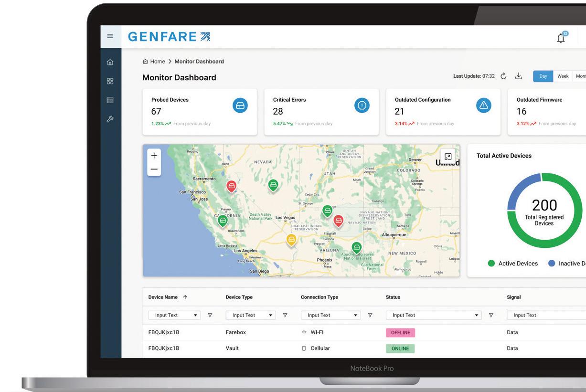Click filter icon for Device Name

pyautogui.click(x=210, y=315)
